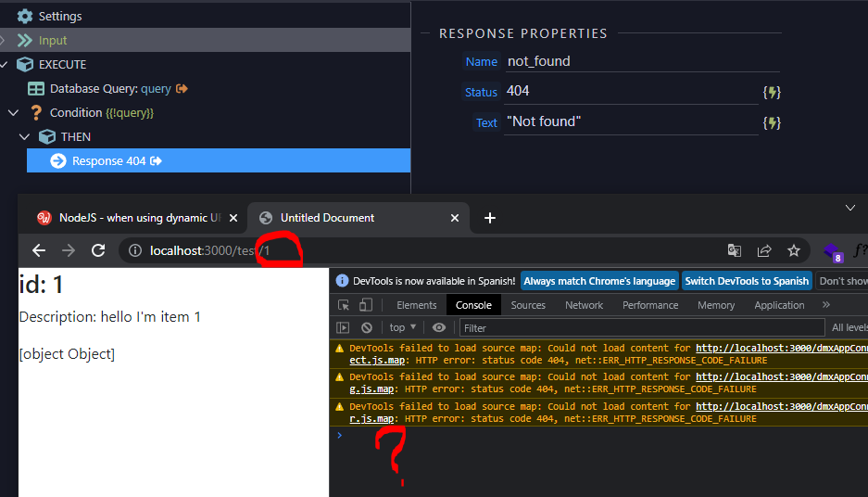Switch to the Network tab
The image size is (868, 497).
[x=584, y=305]
